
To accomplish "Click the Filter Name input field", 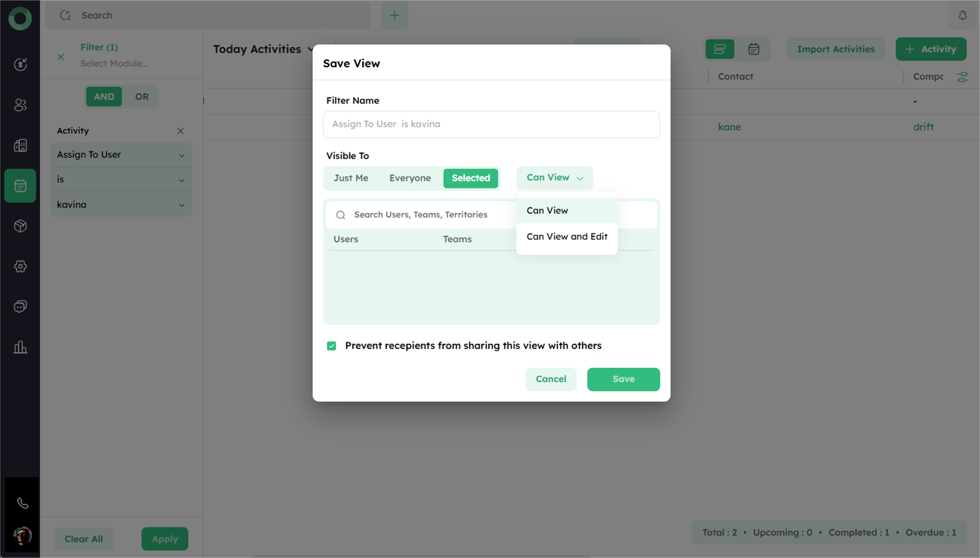I will 491,125.
